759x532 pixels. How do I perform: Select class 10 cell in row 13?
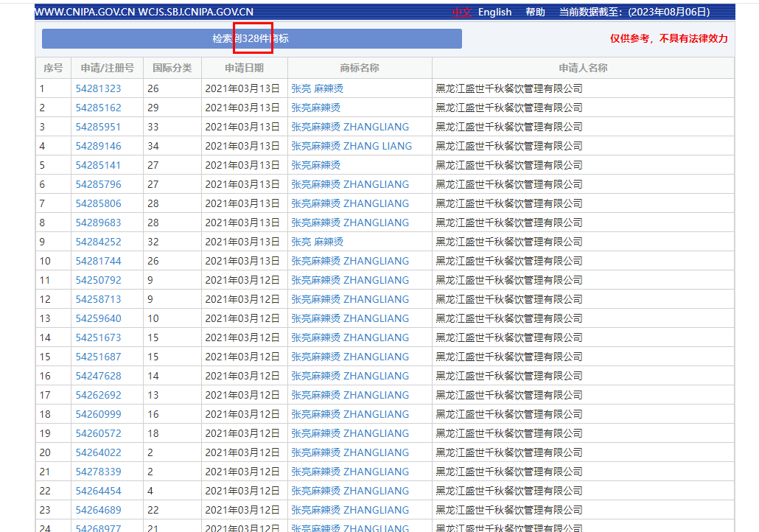(x=172, y=318)
